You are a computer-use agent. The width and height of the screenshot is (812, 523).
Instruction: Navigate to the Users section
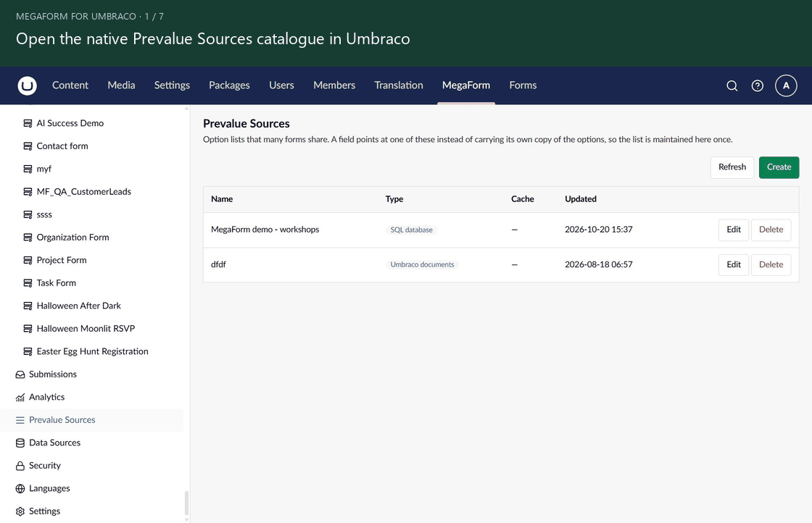pos(281,85)
